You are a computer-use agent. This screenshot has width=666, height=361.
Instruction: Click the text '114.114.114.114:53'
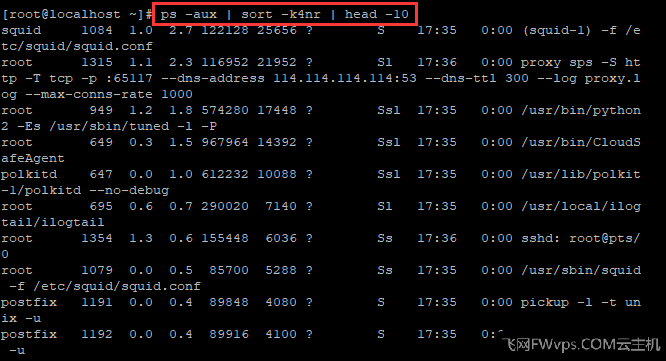pos(345,78)
